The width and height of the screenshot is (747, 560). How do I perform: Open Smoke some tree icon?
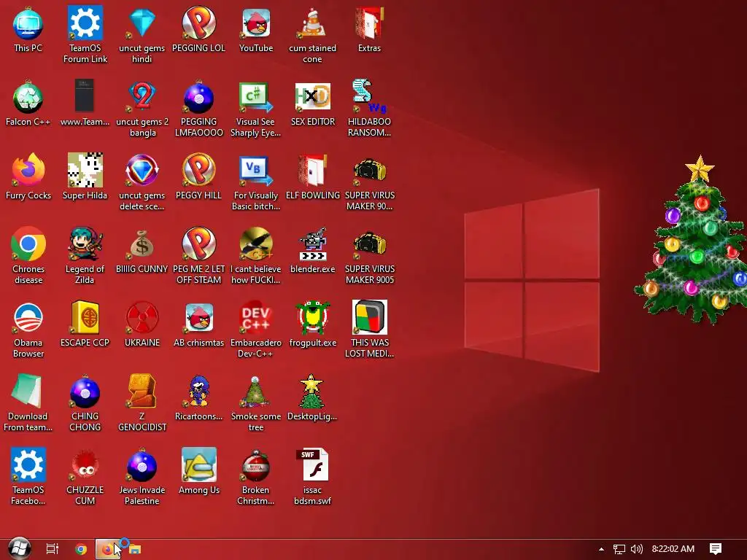(x=256, y=402)
